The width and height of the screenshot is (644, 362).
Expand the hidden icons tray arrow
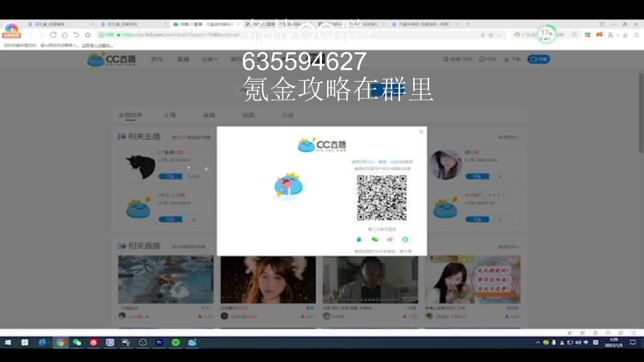(538, 342)
